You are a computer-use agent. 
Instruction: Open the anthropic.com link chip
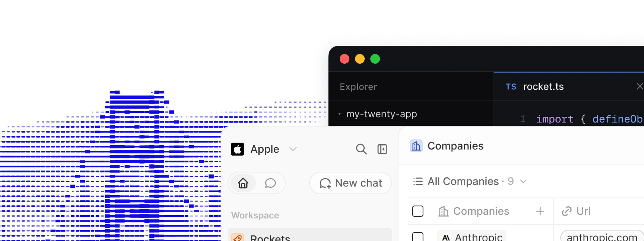coord(602,237)
